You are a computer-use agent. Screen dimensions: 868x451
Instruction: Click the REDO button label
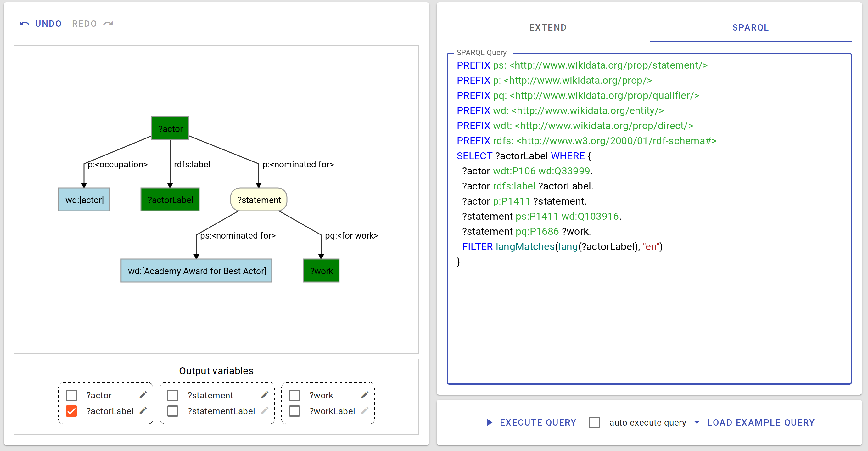84,24
